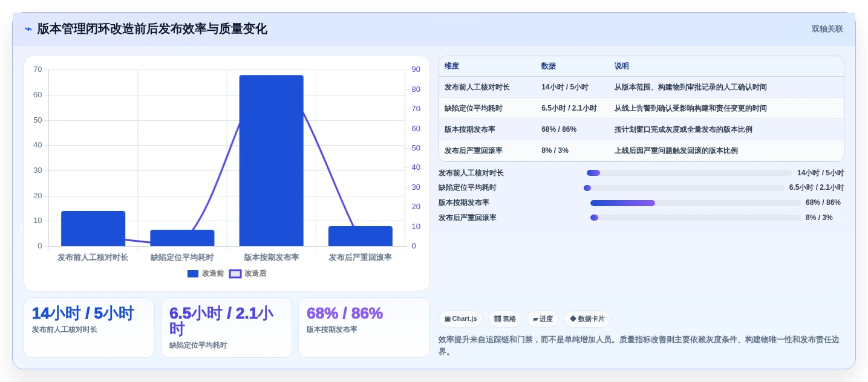Click the description 从线上告警到确认受影响构建和责任变更的时间
This screenshot has width=868, height=382.
691,108
